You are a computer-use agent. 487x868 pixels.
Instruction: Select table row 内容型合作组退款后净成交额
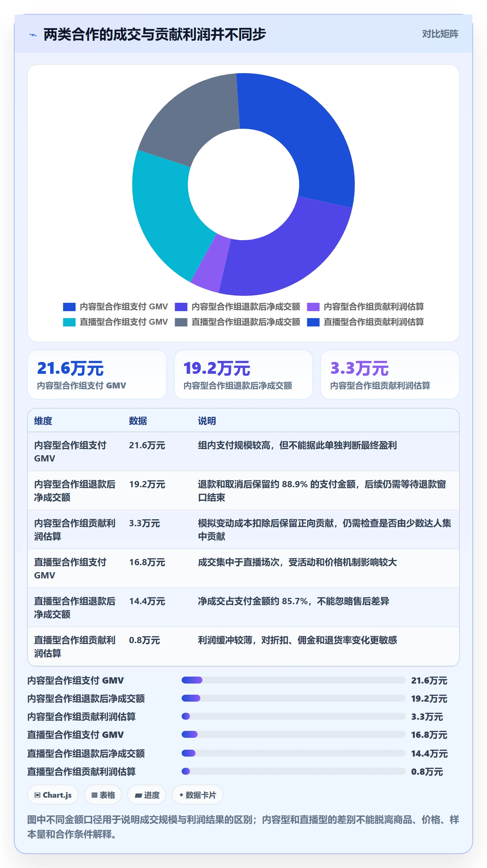point(243,491)
